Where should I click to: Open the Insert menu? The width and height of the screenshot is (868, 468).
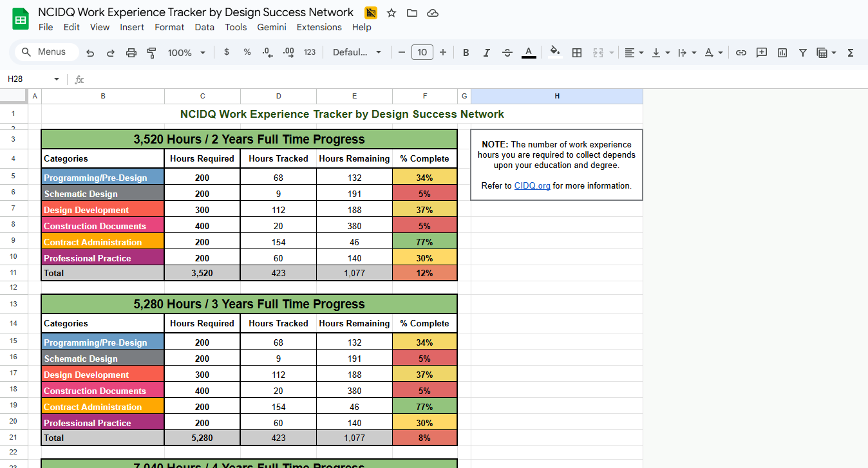[132, 27]
